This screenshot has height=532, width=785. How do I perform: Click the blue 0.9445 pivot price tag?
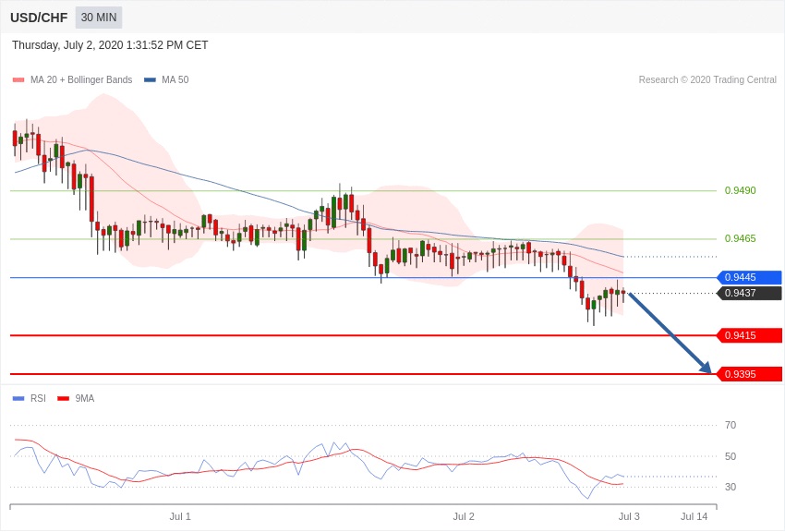pyautogui.click(x=750, y=277)
